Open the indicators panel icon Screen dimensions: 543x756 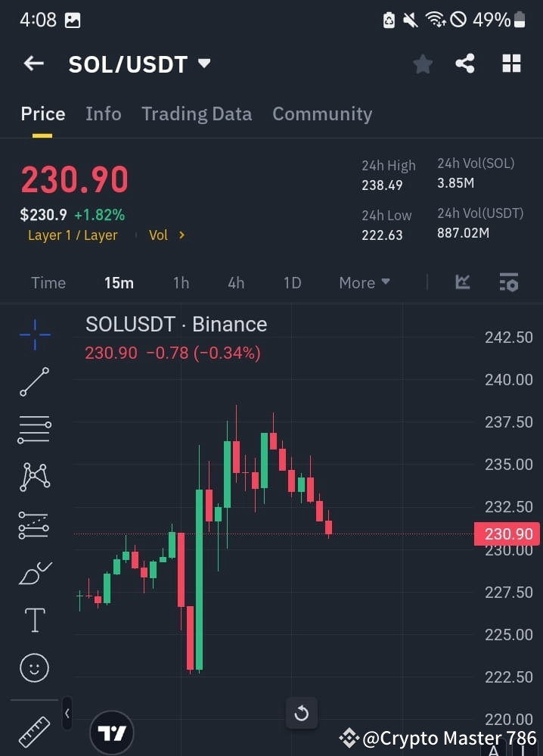click(x=508, y=282)
